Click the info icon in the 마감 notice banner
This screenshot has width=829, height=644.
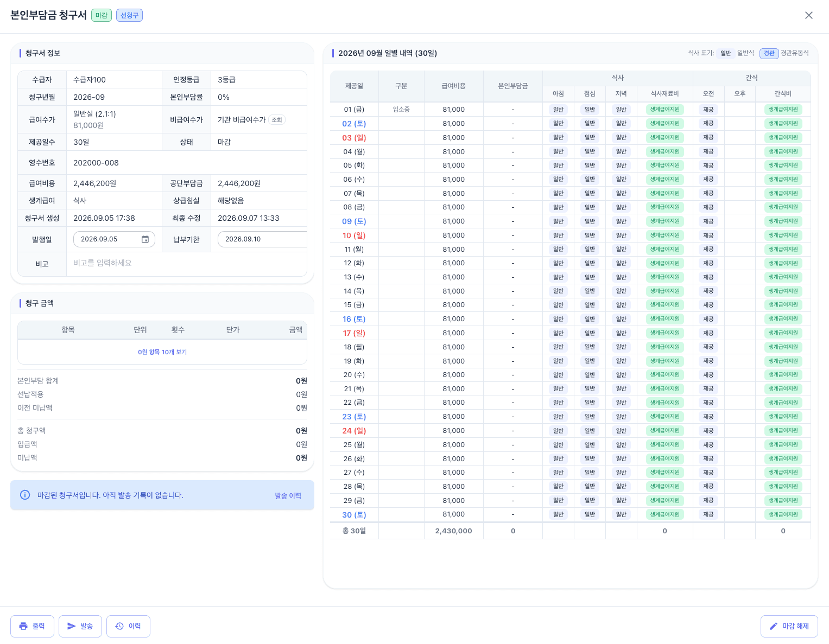(x=25, y=495)
